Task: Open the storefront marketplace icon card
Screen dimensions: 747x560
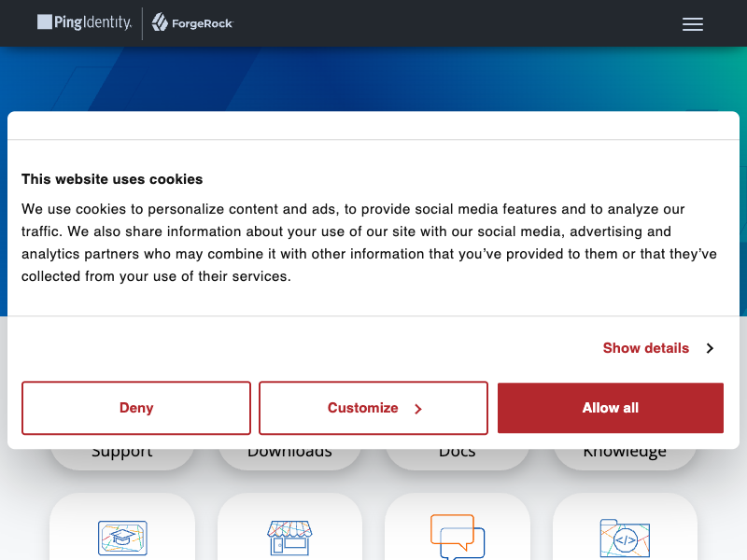Action: point(289,527)
